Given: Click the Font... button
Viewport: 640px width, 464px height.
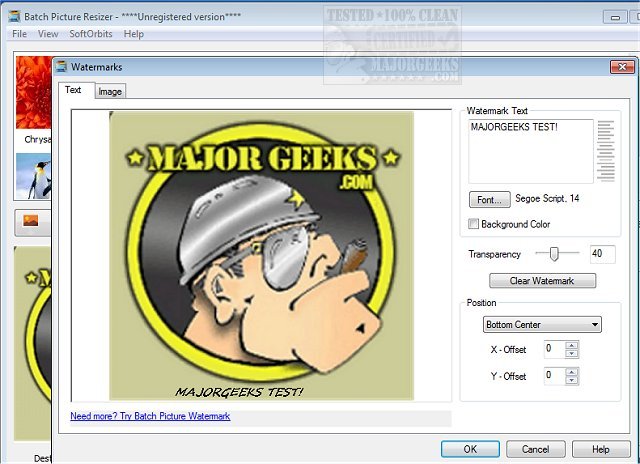Looking at the screenshot, I should [489, 200].
